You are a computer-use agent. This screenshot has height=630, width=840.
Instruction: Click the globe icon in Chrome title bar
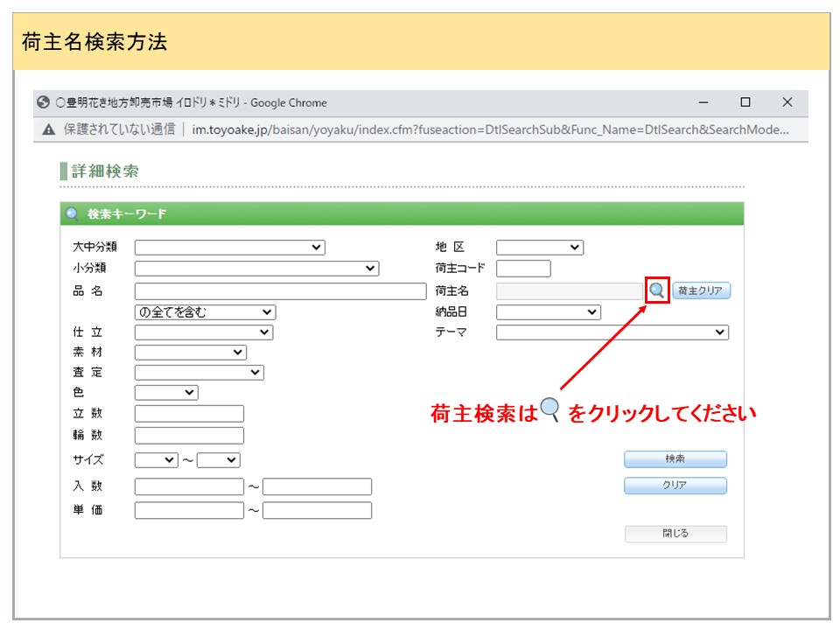tap(44, 102)
